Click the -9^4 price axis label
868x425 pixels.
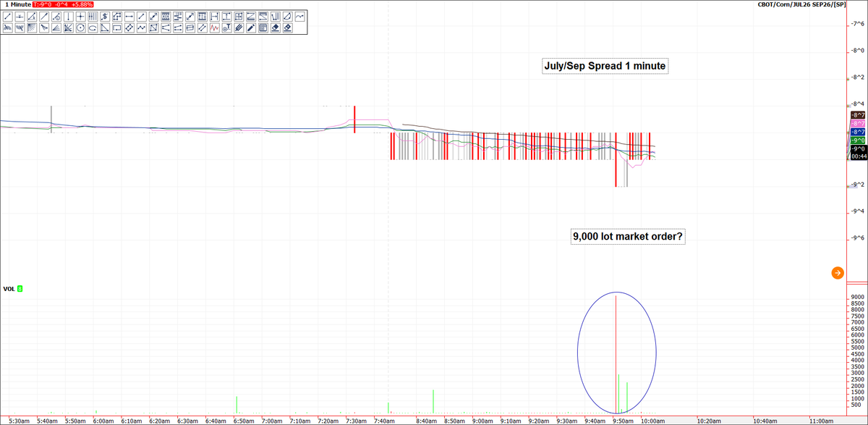(858, 211)
